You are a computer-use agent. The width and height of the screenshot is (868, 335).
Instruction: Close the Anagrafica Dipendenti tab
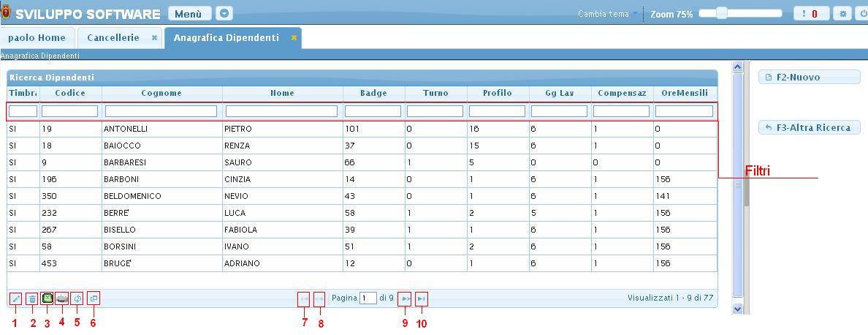point(294,38)
